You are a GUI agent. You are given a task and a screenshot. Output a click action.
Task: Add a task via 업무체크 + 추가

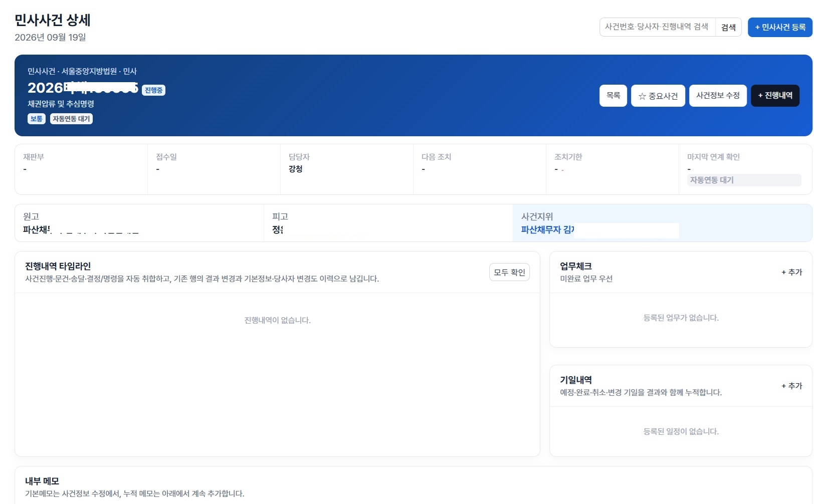click(792, 272)
